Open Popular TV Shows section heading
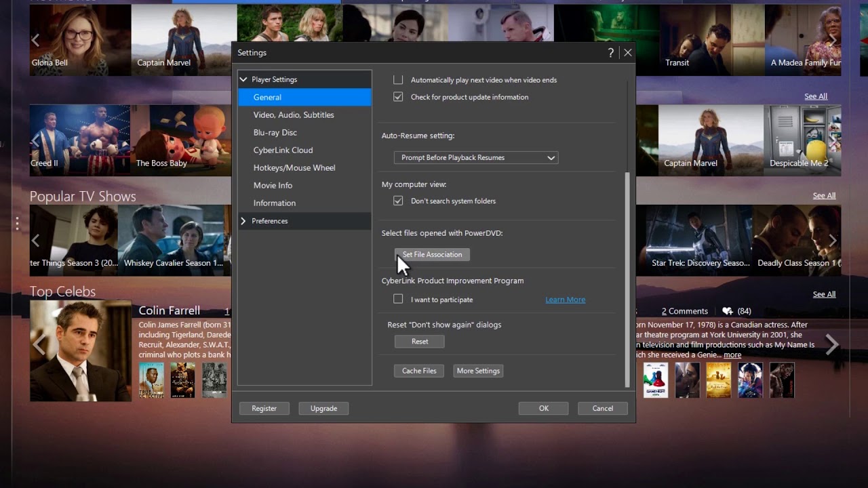This screenshot has width=868, height=488. [83, 197]
